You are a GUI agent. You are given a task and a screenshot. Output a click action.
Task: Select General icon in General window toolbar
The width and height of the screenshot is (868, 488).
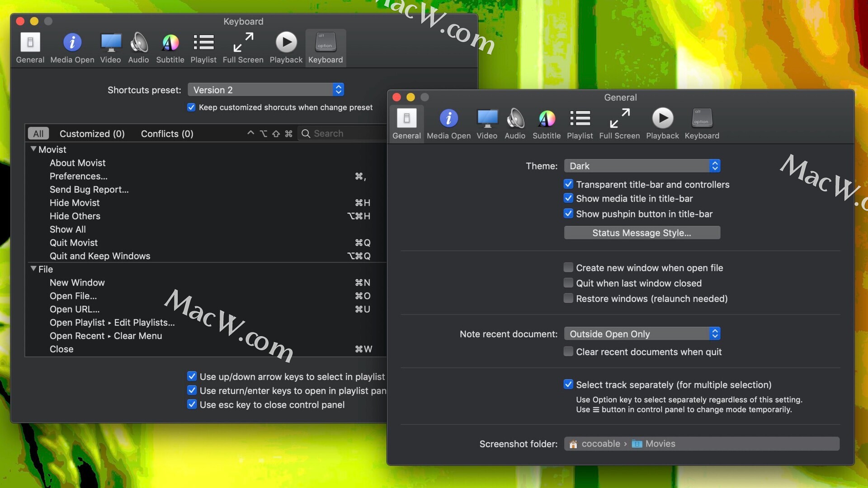pyautogui.click(x=406, y=124)
